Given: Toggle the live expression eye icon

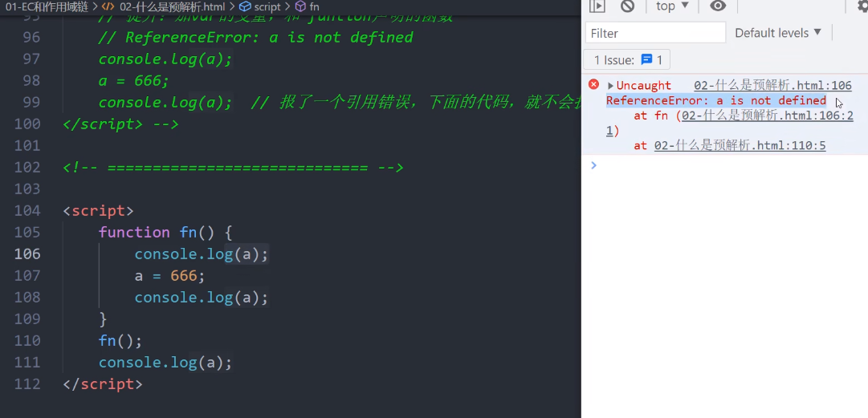Looking at the screenshot, I should pyautogui.click(x=718, y=6).
